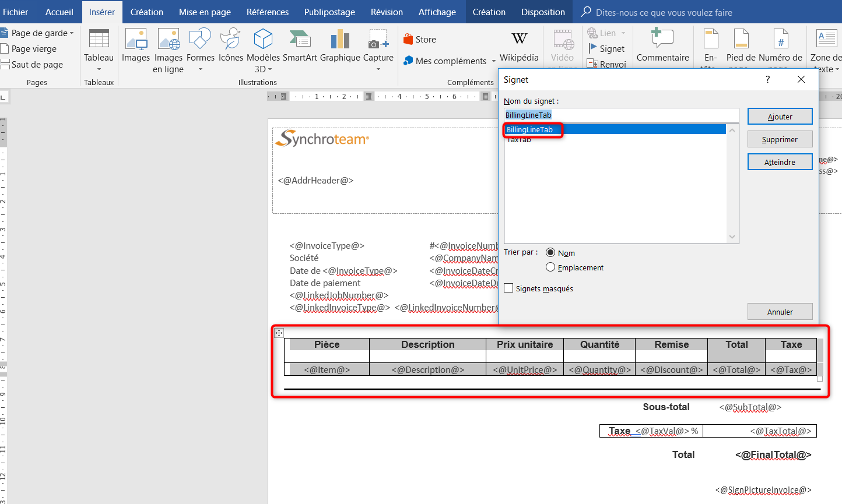Click the <@Description@> table cell
This screenshot has height=504, width=842.
pos(427,369)
